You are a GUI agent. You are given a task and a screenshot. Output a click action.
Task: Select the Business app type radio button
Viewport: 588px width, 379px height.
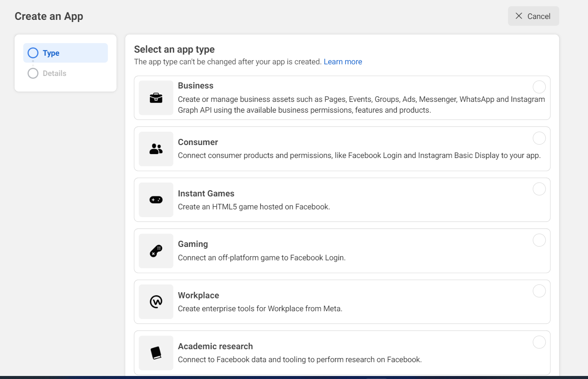tap(539, 87)
